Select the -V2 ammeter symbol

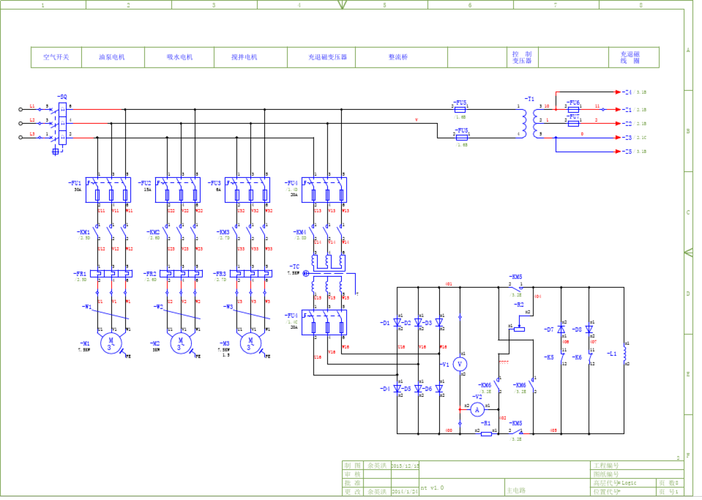click(477, 409)
